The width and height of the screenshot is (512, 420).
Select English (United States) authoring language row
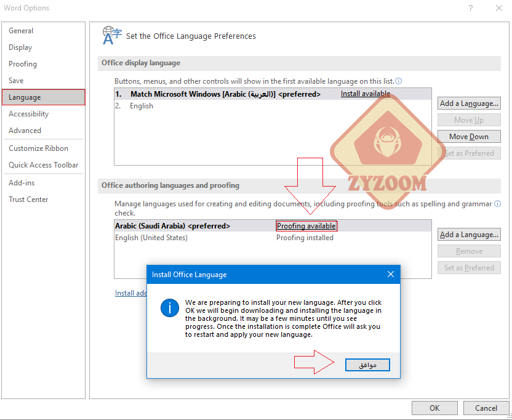(273, 238)
